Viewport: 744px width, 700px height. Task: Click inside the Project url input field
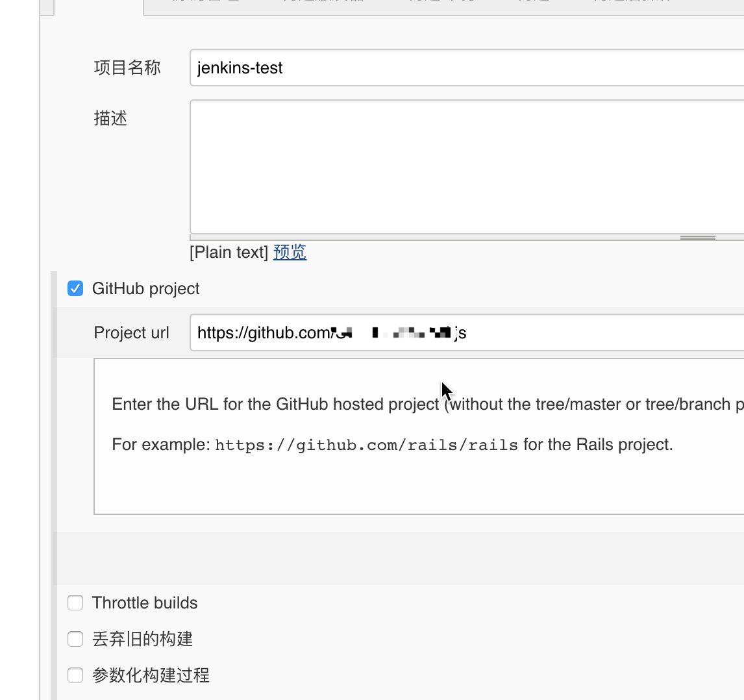coord(584,332)
